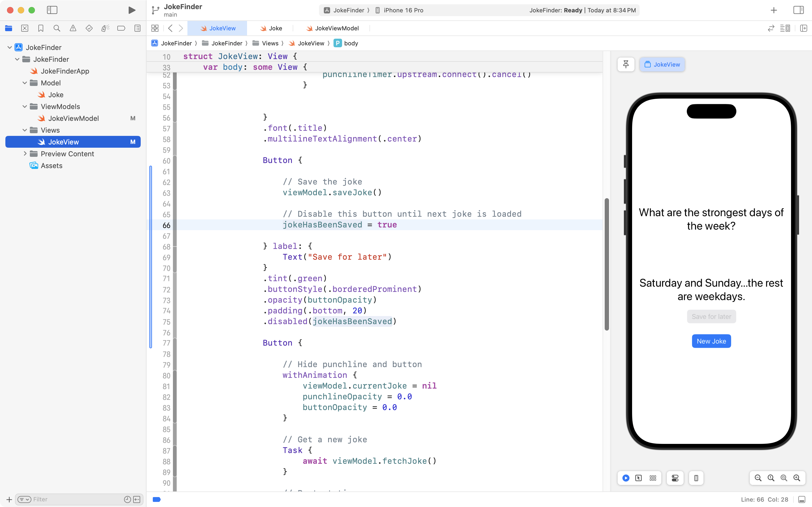
Task: Toggle the bottom debug area
Action: point(802,499)
